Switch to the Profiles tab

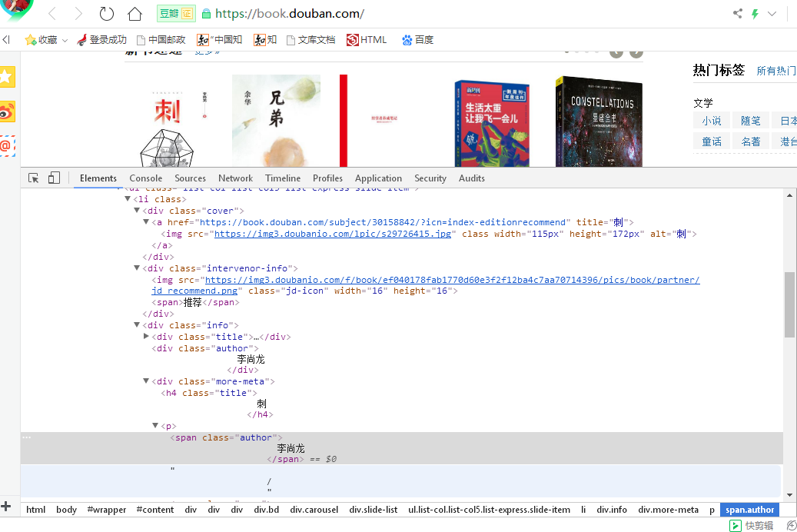coord(328,178)
